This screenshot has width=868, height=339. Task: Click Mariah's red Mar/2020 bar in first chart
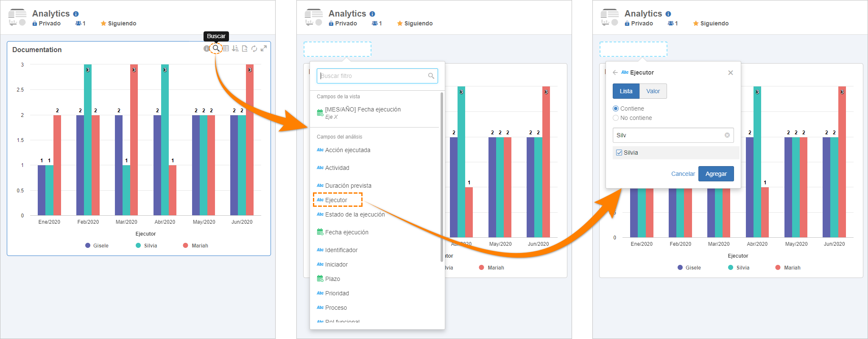134,140
